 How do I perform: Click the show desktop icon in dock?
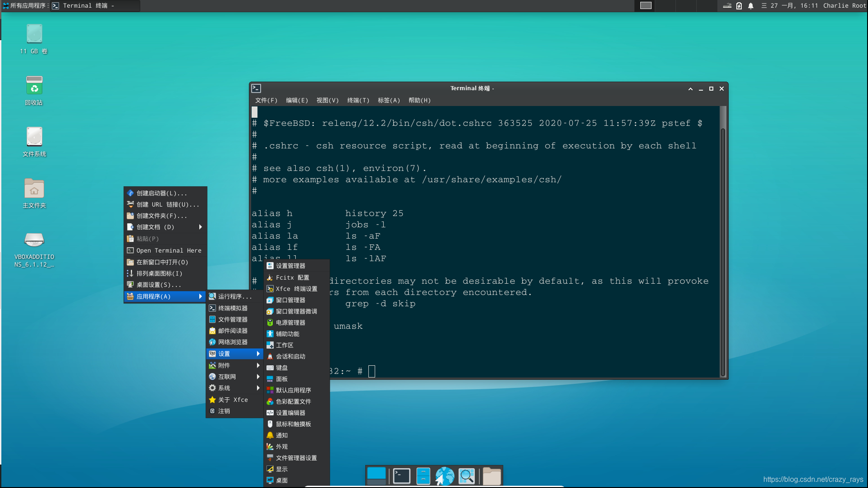[x=377, y=476]
